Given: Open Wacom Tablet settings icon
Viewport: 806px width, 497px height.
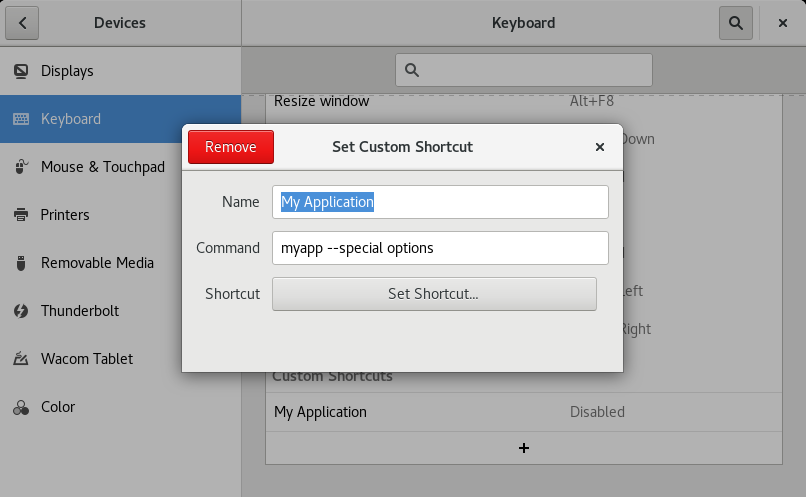Looking at the screenshot, I should [21, 359].
